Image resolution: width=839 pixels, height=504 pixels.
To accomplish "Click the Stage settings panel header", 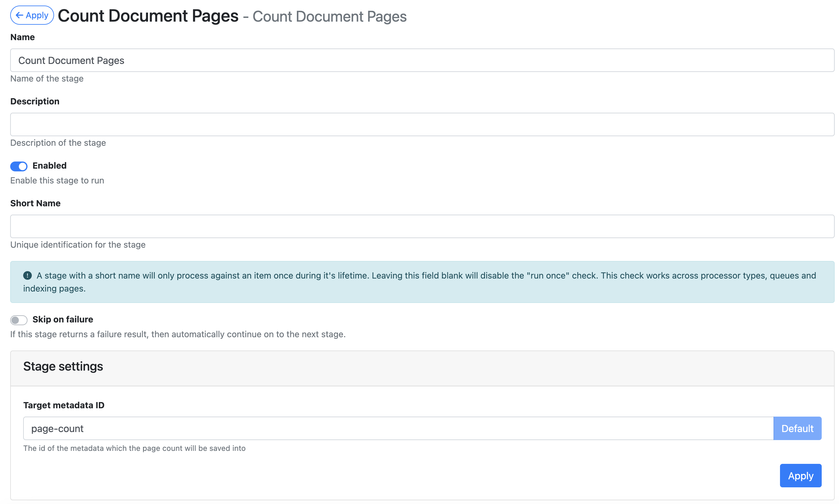I will click(x=63, y=367).
